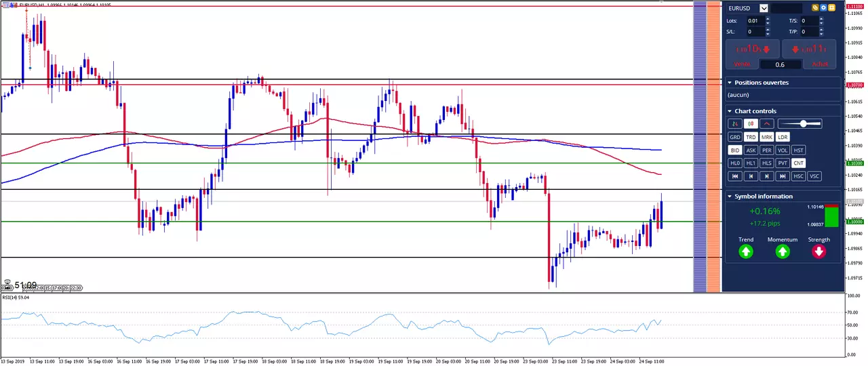
Task: Click the +17.2 pips text
Action: [764, 223]
